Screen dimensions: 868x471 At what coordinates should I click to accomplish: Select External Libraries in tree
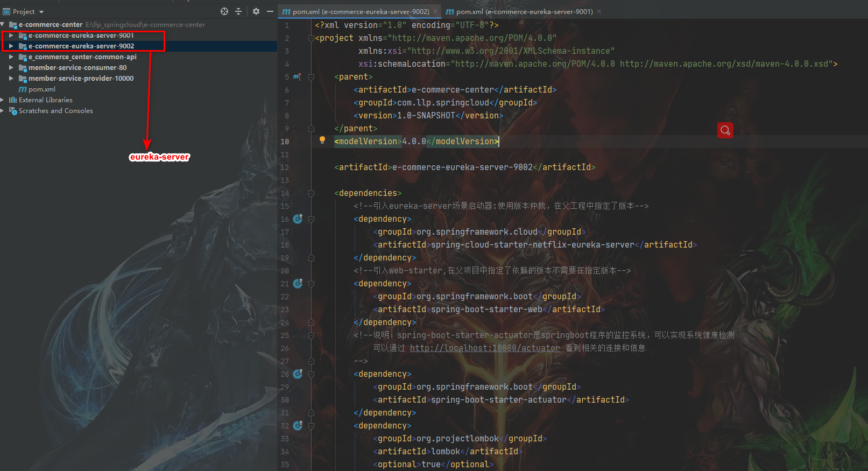point(46,100)
